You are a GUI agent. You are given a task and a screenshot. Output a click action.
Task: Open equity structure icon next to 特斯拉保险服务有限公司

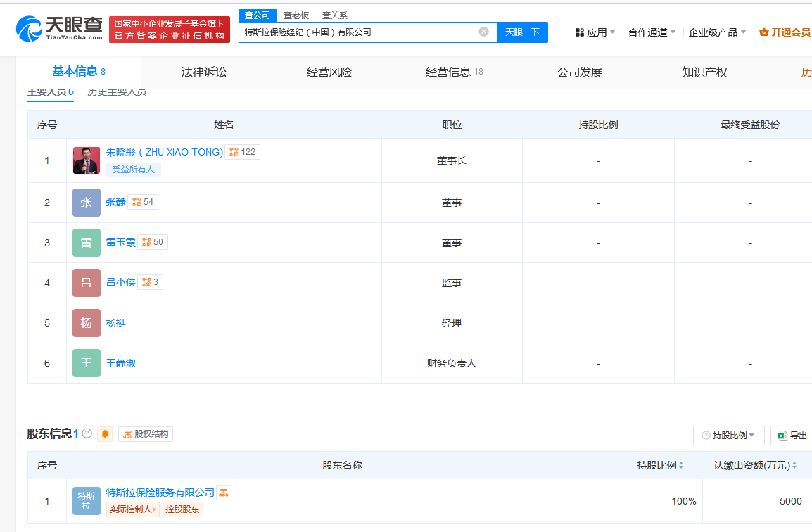[224, 493]
